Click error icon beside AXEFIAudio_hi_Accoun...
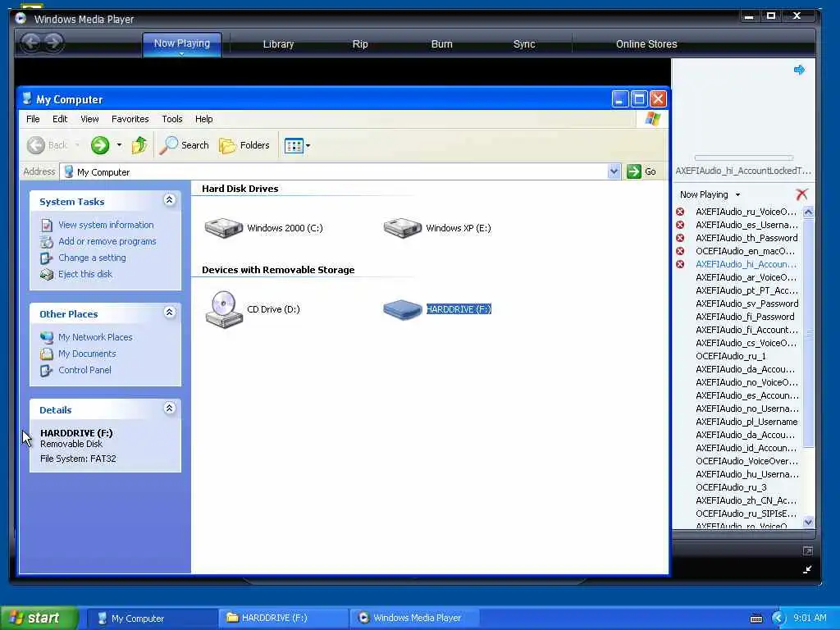 pyautogui.click(x=680, y=264)
